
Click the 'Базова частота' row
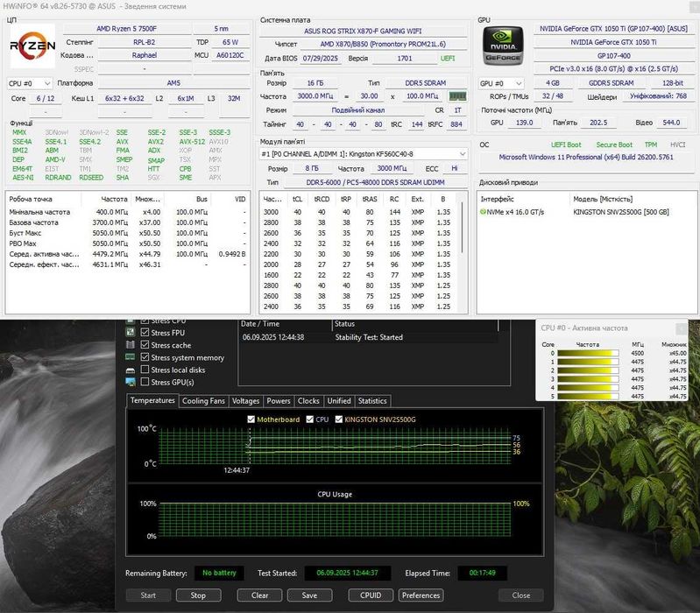(127, 222)
